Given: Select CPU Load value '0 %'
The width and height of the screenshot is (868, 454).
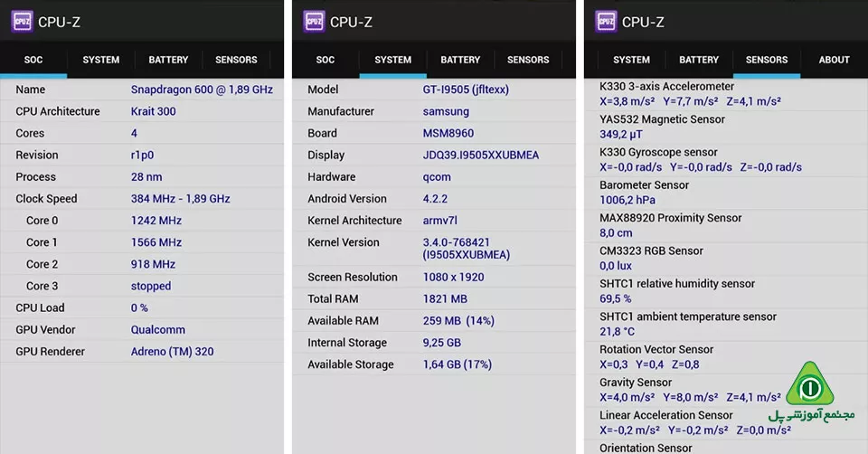Looking at the screenshot, I should 139,307.
